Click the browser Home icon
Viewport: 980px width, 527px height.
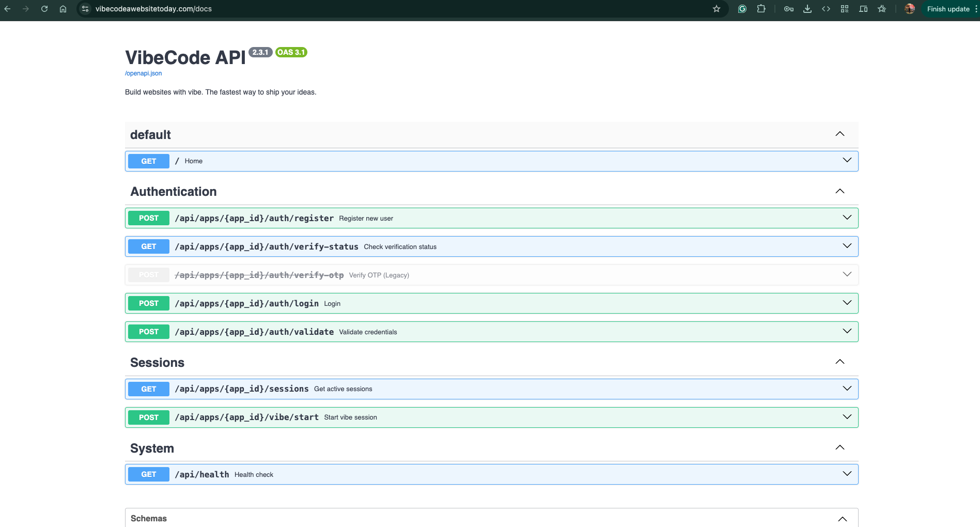pyautogui.click(x=62, y=9)
